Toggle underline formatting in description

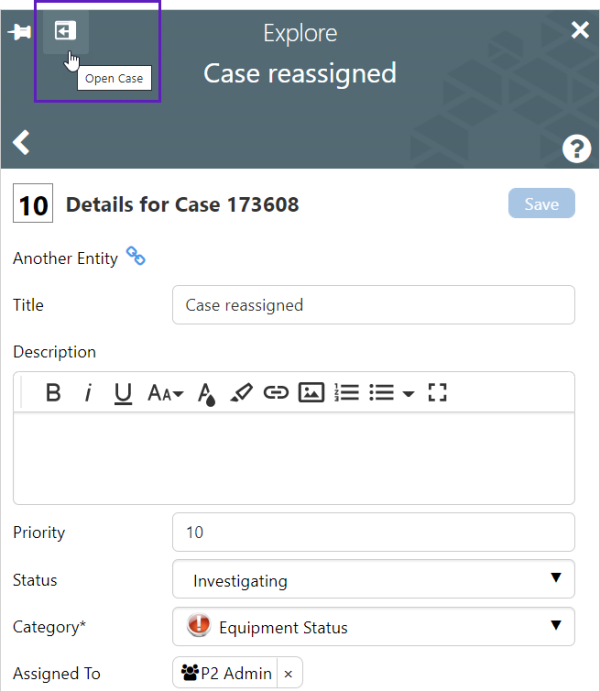click(x=123, y=393)
